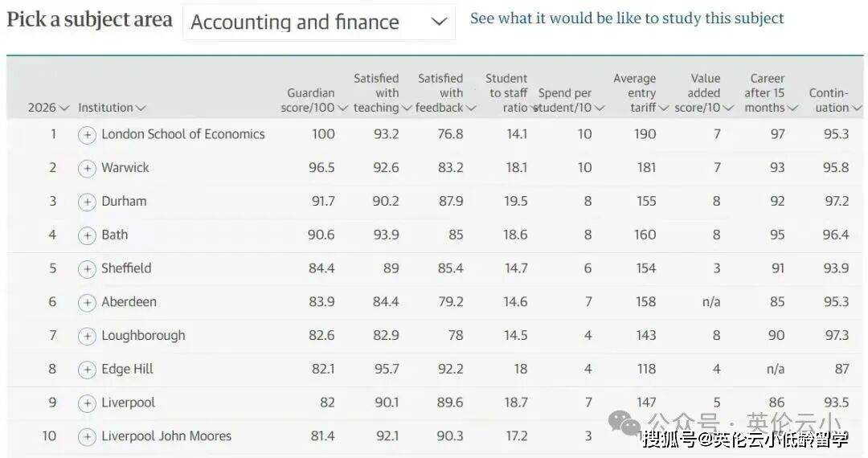This screenshot has width=868, height=458.
Task: Expand Durham details with plus icon
Action: click(x=87, y=202)
